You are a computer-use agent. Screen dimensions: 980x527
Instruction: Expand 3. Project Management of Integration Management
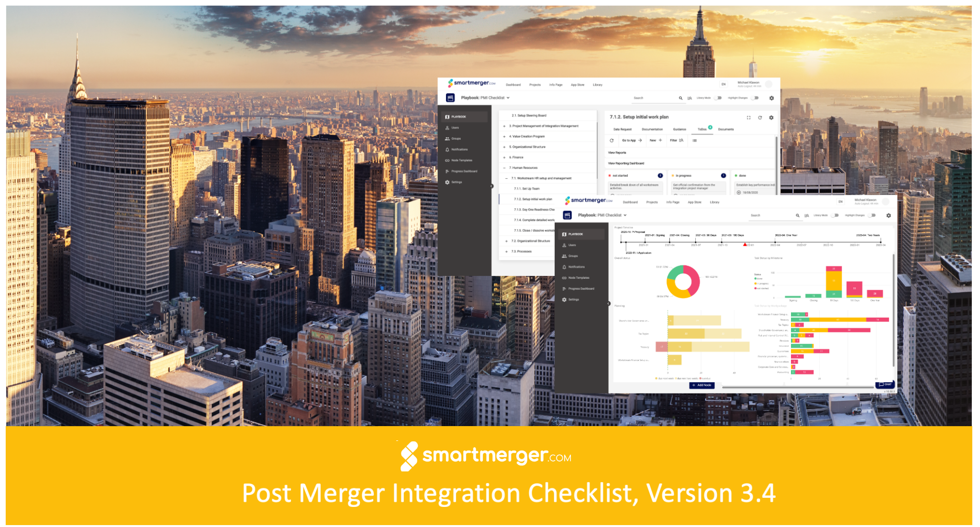coord(504,126)
